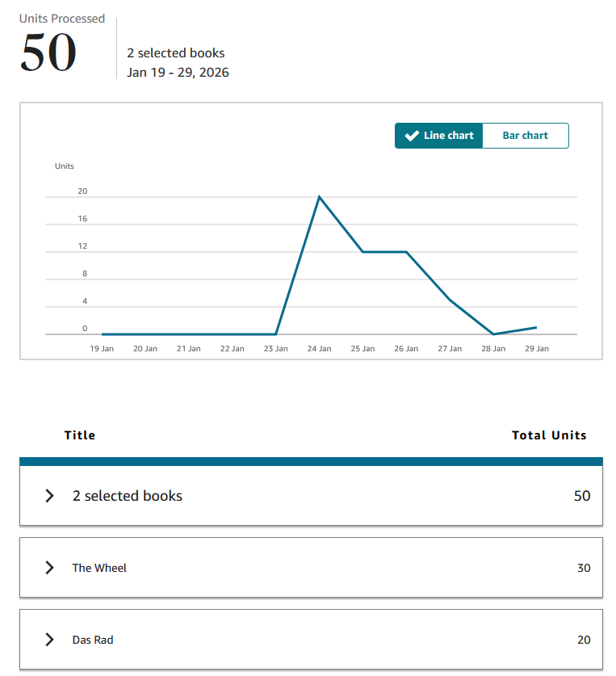Click the 27 Jan data point
Viewport: 616px width, 676px height.
(x=450, y=300)
